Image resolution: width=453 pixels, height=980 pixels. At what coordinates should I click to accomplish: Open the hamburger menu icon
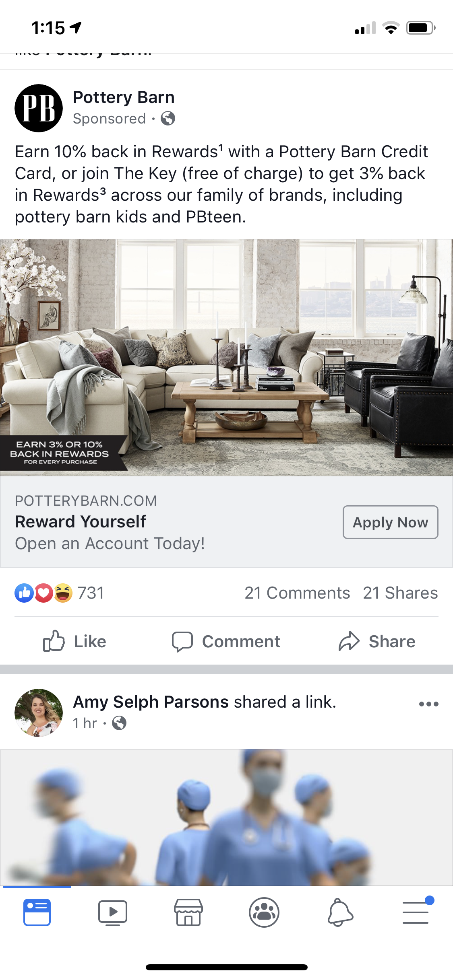pyautogui.click(x=416, y=911)
